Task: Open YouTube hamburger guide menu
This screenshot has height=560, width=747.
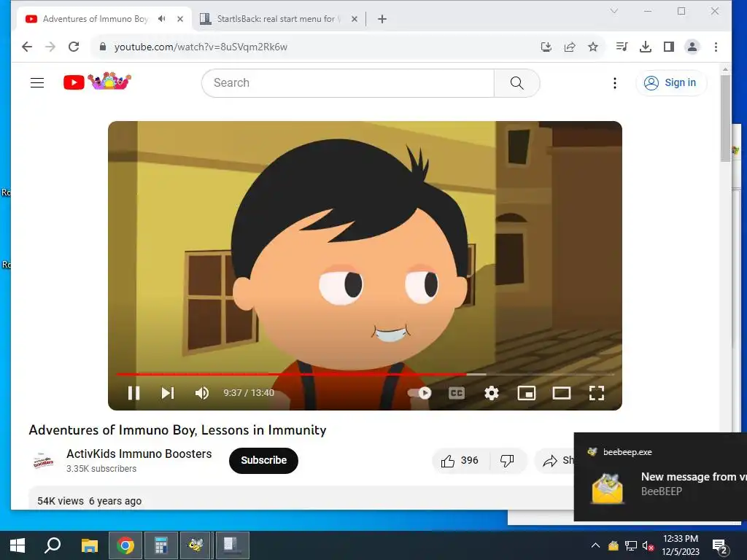Action: tap(37, 83)
